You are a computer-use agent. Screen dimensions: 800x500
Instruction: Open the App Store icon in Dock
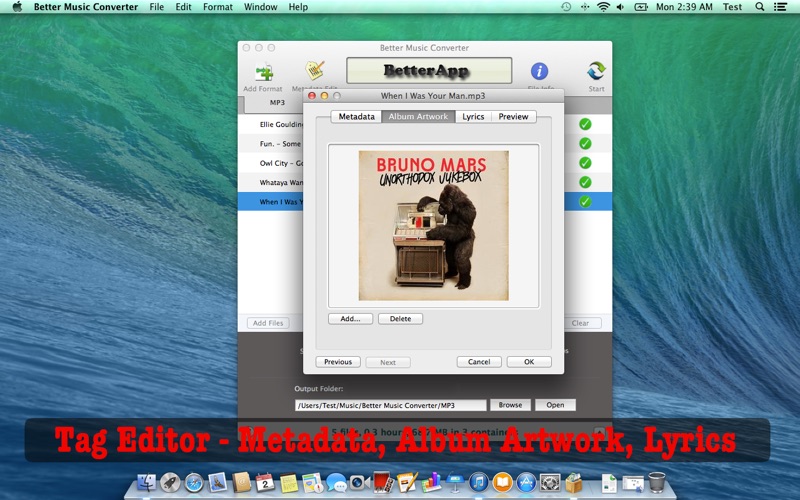(x=526, y=482)
